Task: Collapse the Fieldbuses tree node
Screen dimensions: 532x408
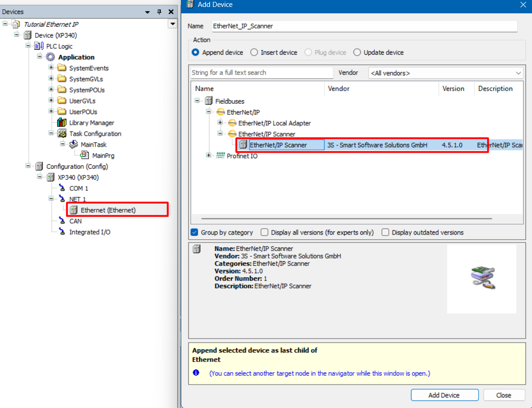Action: [197, 101]
